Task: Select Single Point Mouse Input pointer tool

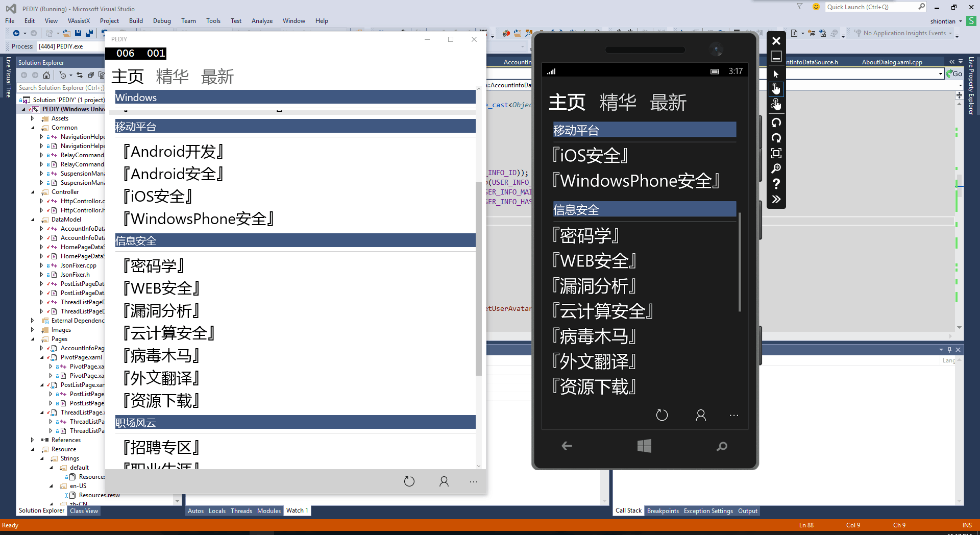Action: point(776,74)
